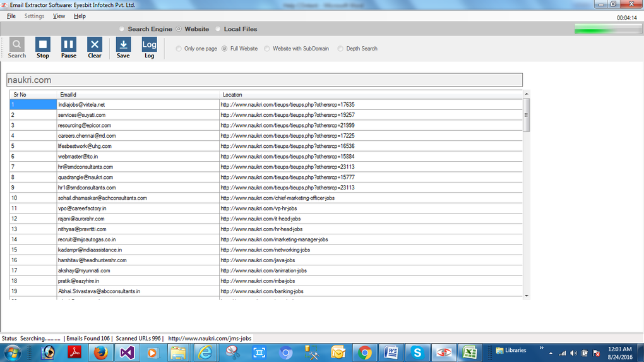Select email resourcing@epicor.com
The height and width of the screenshot is (362, 644).
click(x=84, y=125)
